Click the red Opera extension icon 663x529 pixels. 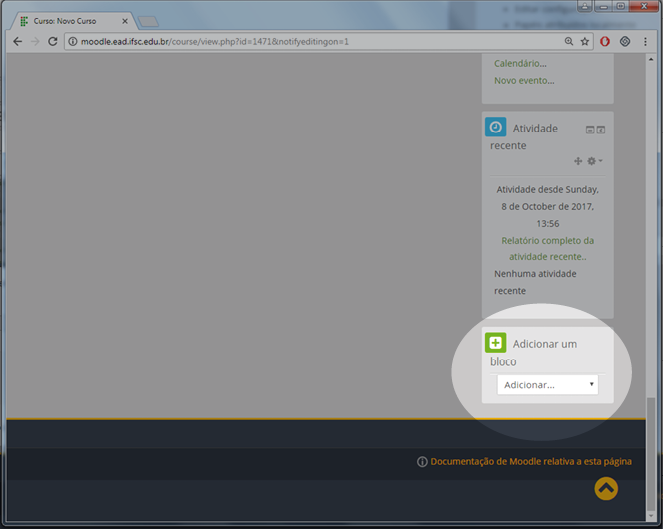pos(605,42)
